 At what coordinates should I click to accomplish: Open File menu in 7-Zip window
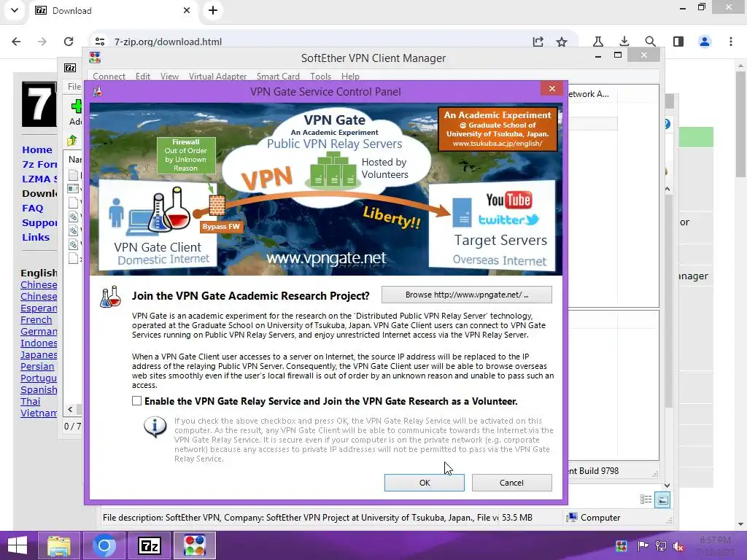[74, 86]
